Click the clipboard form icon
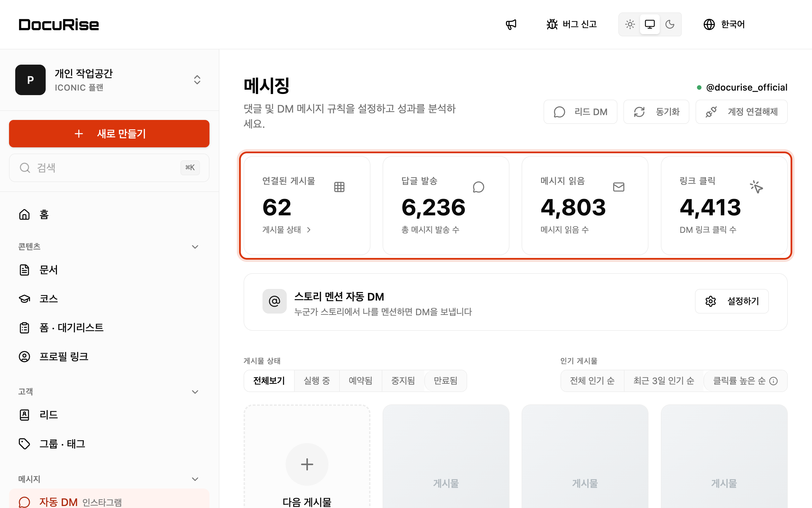 (24, 328)
